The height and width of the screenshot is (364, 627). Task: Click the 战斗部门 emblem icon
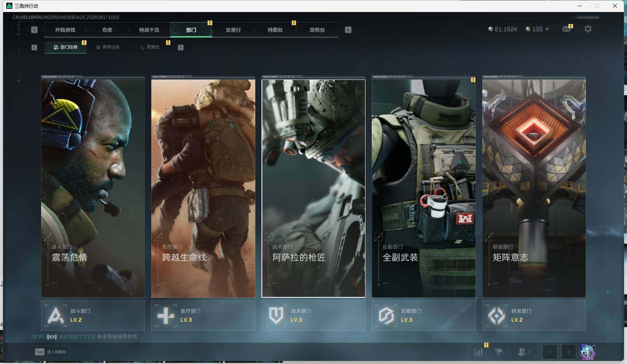pyautogui.click(x=56, y=316)
